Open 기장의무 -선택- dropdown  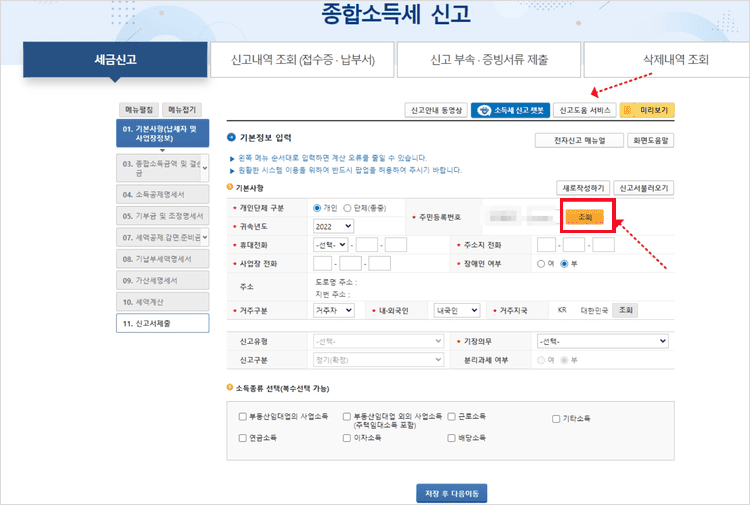[x=603, y=341]
